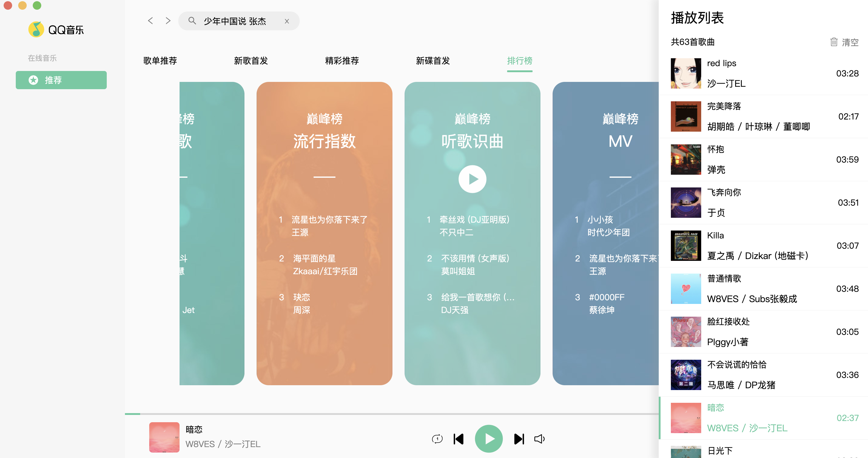Image resolution: width=868 pixels, height=458 pixels.
Task: Play 脸红接收处 by PIggy小著
Action: coord(763,332)
